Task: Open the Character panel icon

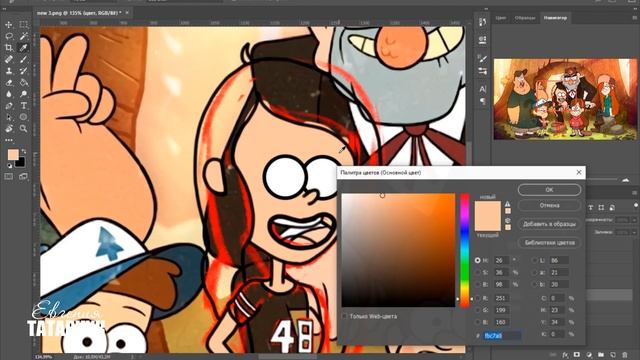Action: [x=482, y=89]
